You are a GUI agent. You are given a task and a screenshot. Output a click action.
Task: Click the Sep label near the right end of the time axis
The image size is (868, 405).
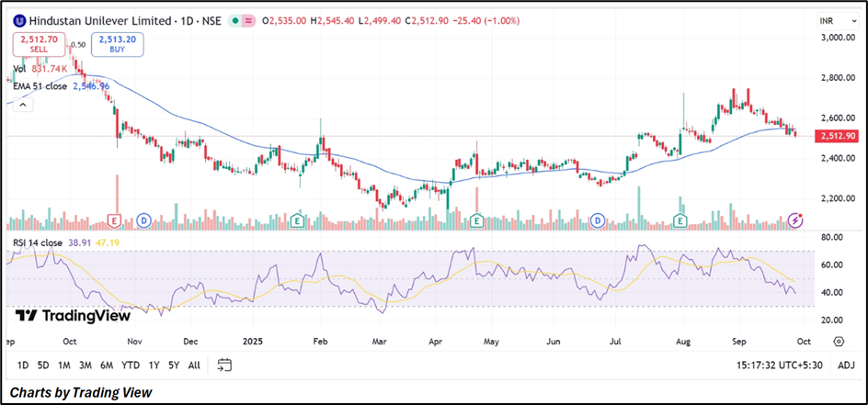click(x=739, y=342)
